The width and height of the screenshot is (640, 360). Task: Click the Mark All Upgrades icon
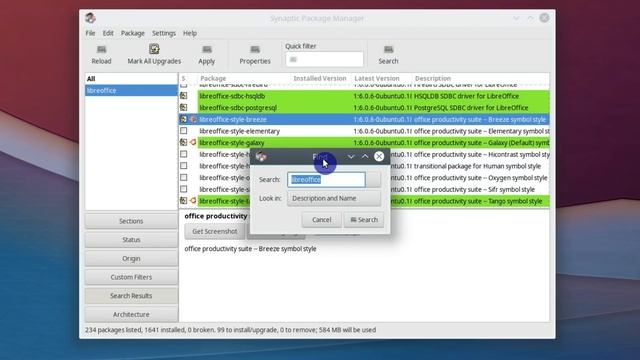click(154, 49)
